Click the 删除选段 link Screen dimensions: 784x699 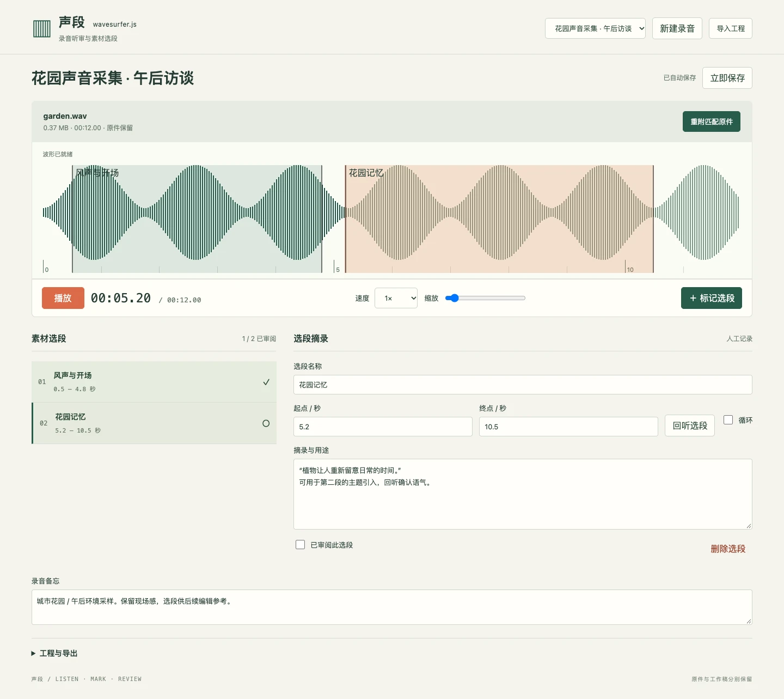pos(728,549)
